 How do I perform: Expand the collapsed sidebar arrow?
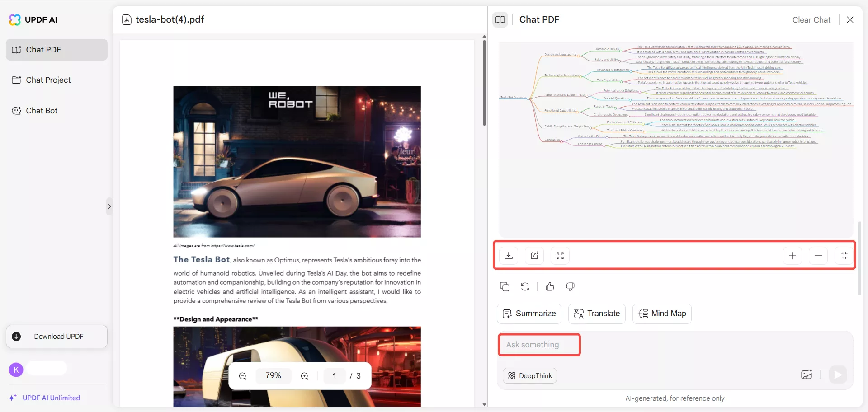tap(109, 206)
